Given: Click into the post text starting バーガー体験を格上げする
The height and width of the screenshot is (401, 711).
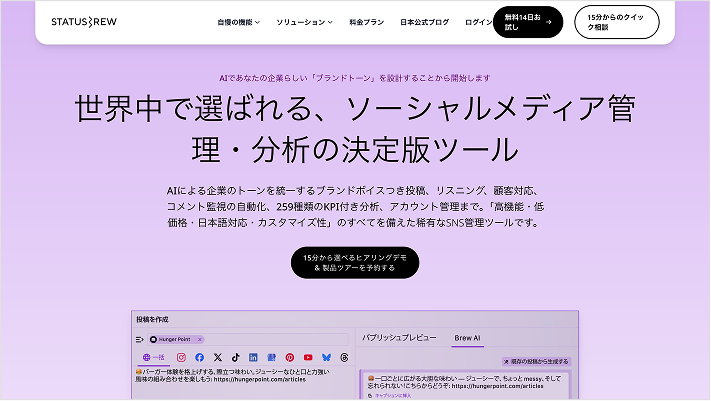Looking at the screenshot, I should (234, 375).
